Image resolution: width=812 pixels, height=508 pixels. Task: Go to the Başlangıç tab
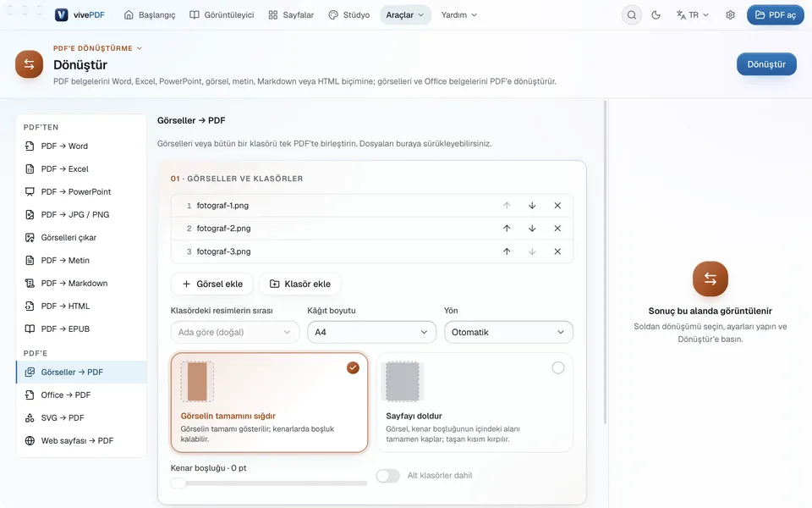150,15
